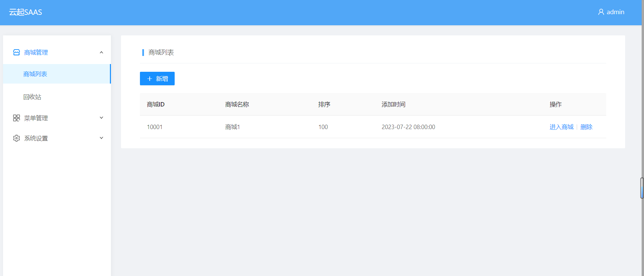This screenshot has width=644, height=276.
Task: Click the 云起SAAS logo title
Action: [26, 12]
